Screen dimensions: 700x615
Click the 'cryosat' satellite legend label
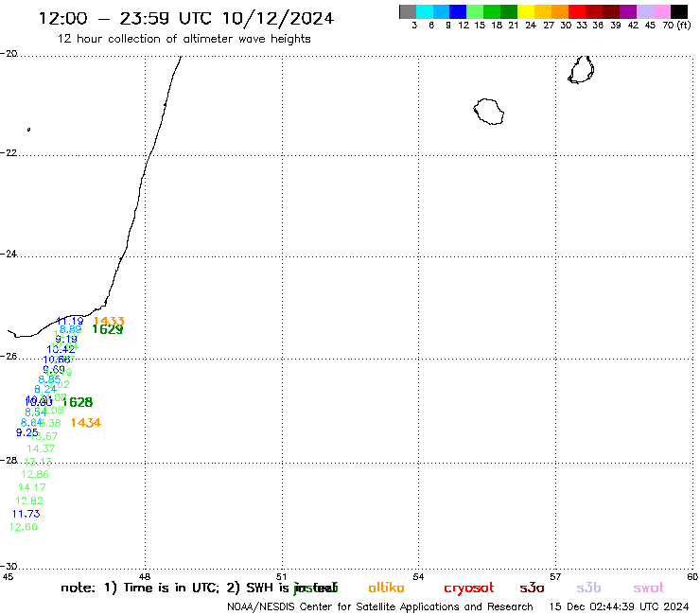[x=469, y=589]
